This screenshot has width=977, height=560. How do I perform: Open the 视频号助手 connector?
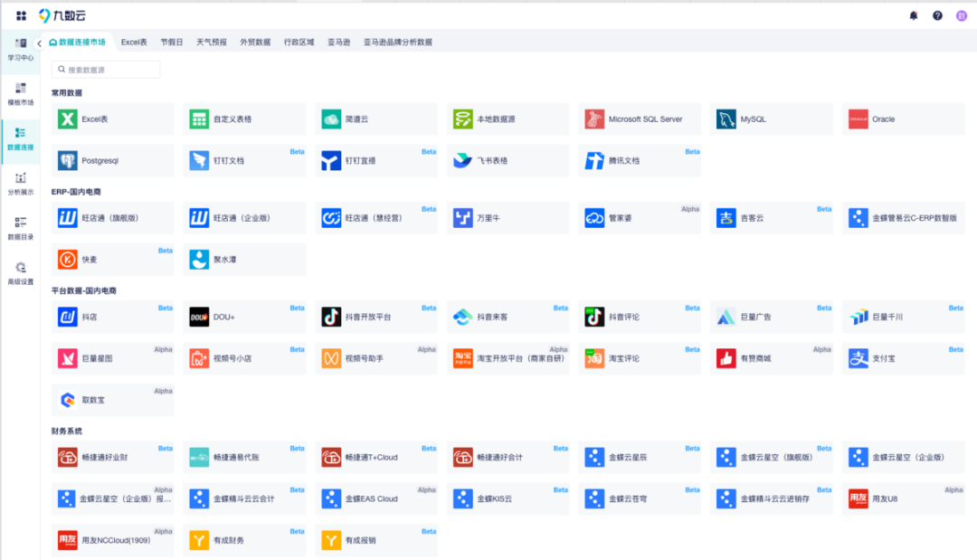click(x=376, y=359)
